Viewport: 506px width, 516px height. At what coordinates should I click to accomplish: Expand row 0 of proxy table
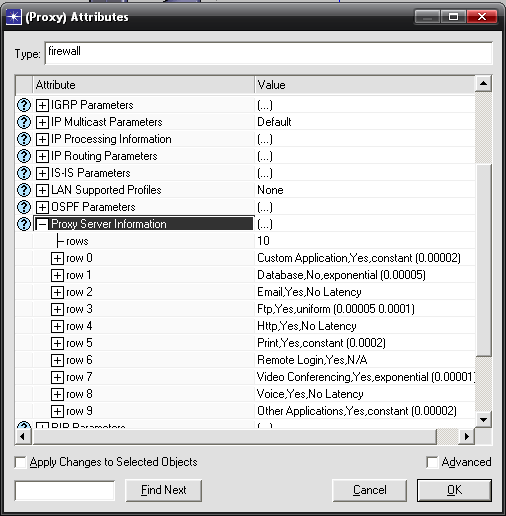pyautogui.click(x=57, y=258)
